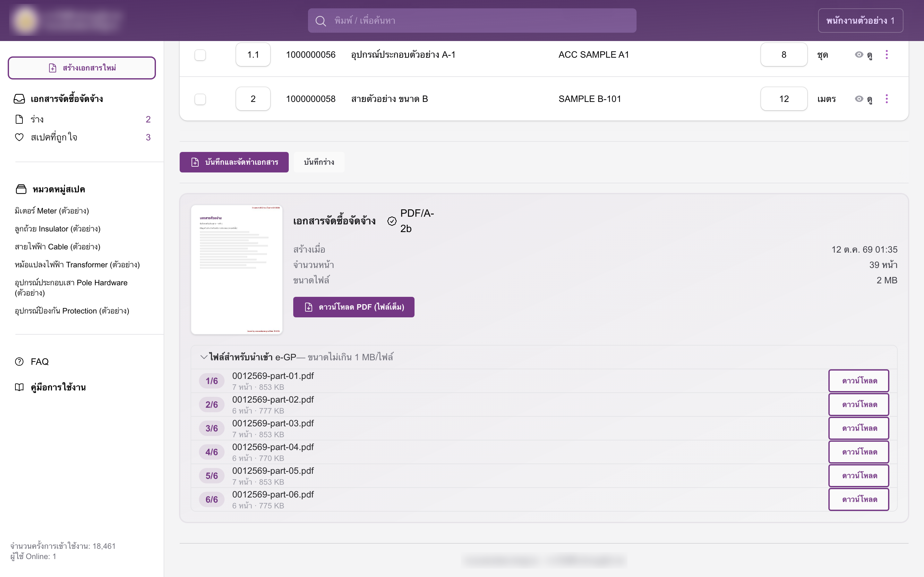Open the PDF document preview thumbnail
The image size is (924, 577).
[237, 269]
